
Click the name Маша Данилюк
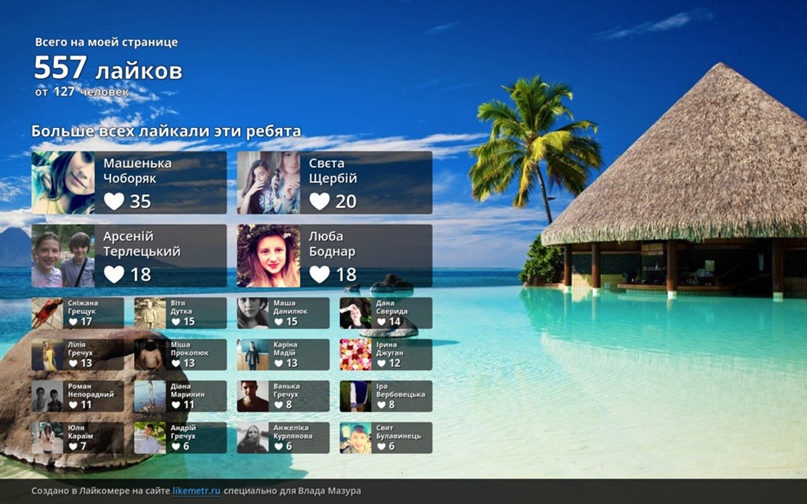click(285, 307)
